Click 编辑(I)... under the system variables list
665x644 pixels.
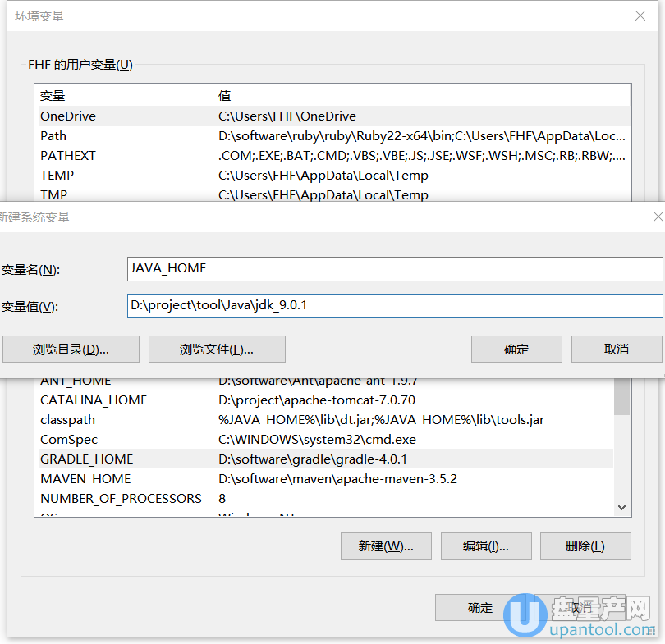(486, 546)
